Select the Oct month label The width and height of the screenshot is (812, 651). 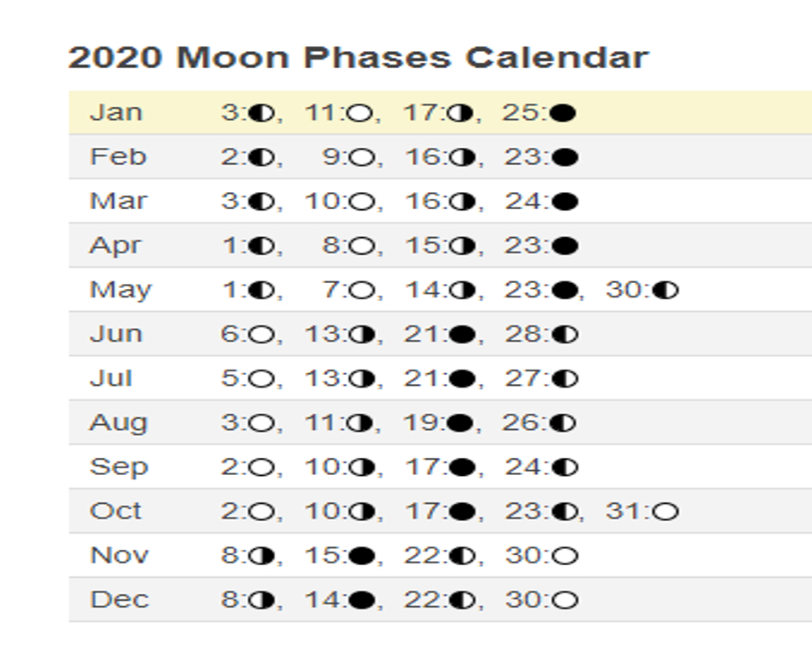tap(116, 512)
